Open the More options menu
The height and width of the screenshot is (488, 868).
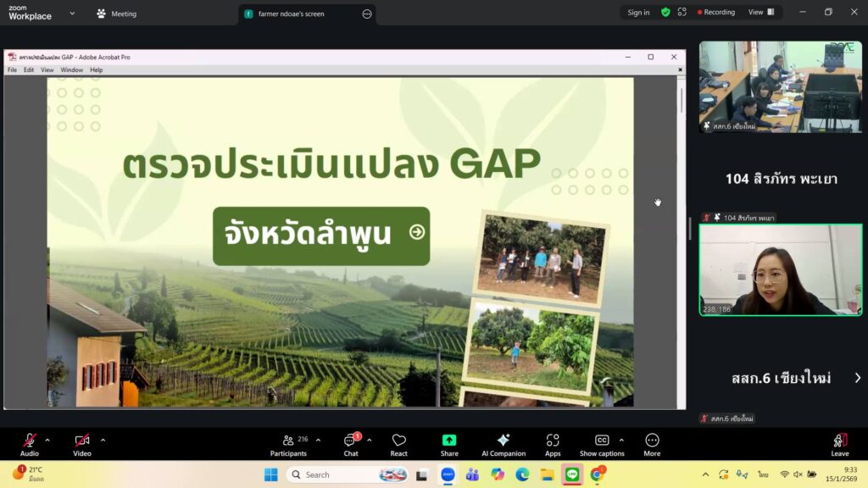652,444
